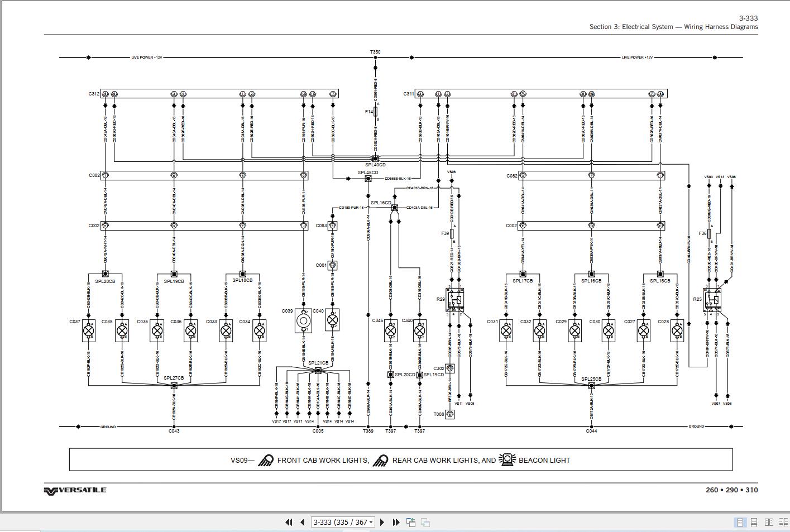
Task: Click the C340 lamp symbol
Action: [x=420, y=331]
